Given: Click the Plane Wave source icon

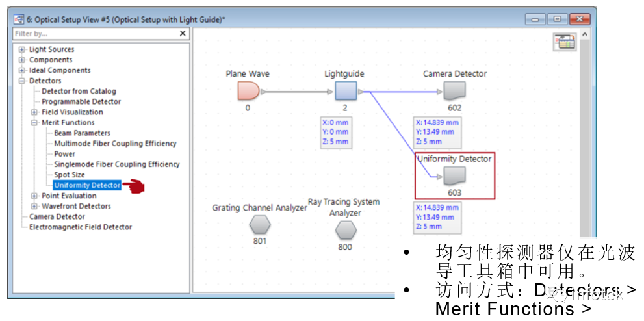Looking at the screenshot, I should click(248, 91).
